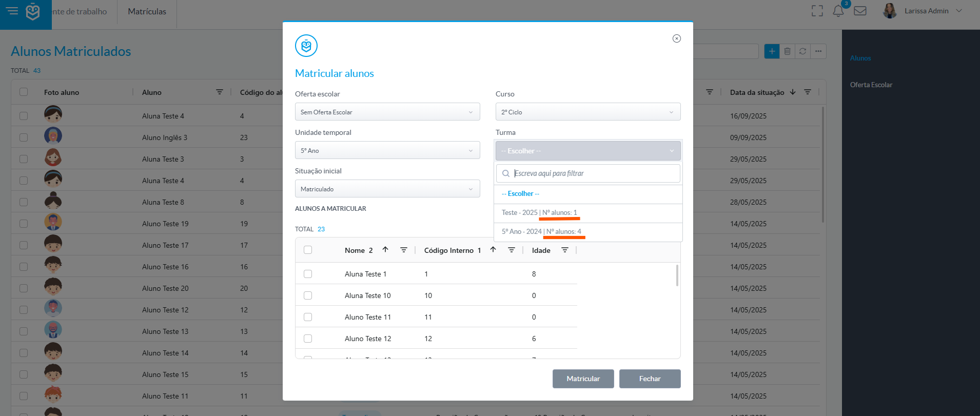
Task: Click Aluno Teste 20 name in list
Action: tap(165, 288)
